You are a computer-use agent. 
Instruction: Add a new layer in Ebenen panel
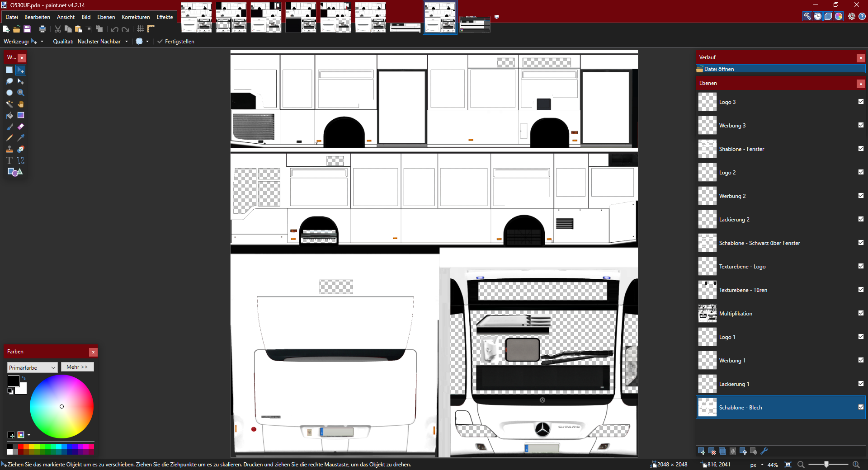(701, 451)
